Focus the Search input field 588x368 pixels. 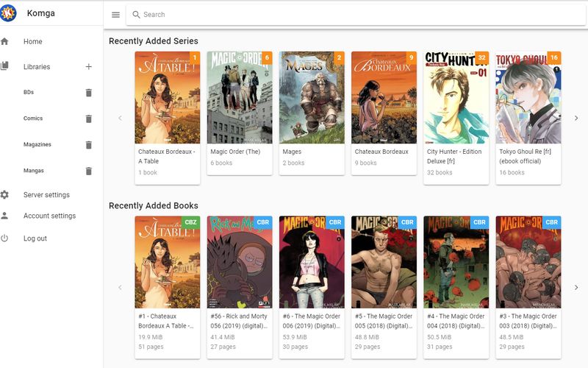[x=356, y=15]
